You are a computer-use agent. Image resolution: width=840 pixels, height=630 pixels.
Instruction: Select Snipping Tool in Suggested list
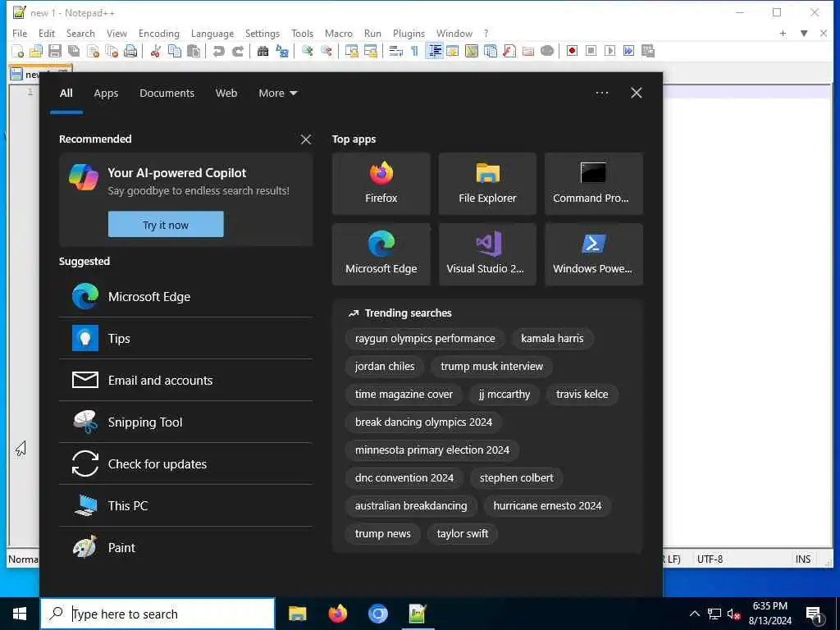(x=186, y=422)
